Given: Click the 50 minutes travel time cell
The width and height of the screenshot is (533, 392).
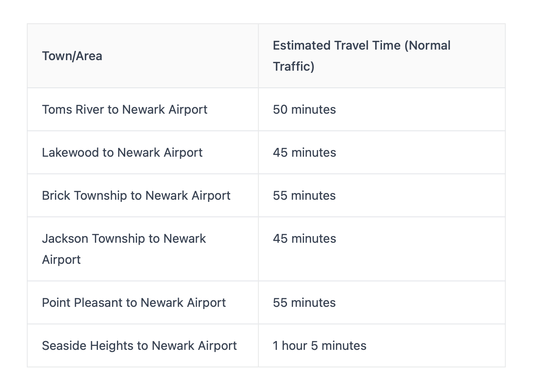Looking at the screenshot, I should tap(304, 109).
